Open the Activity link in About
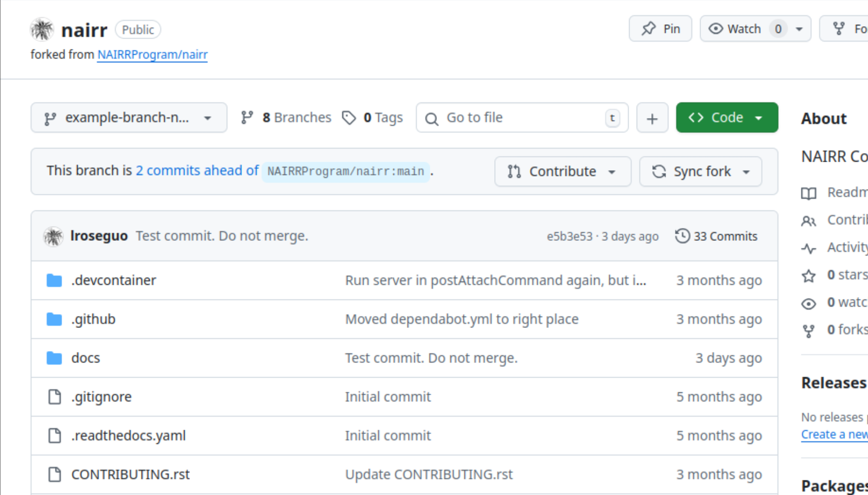This screenshot has width=868, height=495. (x=847, y=247)
